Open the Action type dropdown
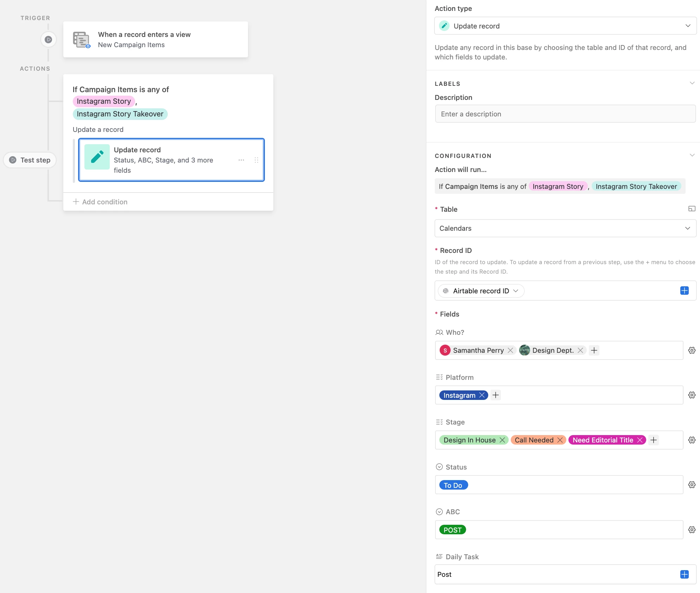 [x=565, y=26]
